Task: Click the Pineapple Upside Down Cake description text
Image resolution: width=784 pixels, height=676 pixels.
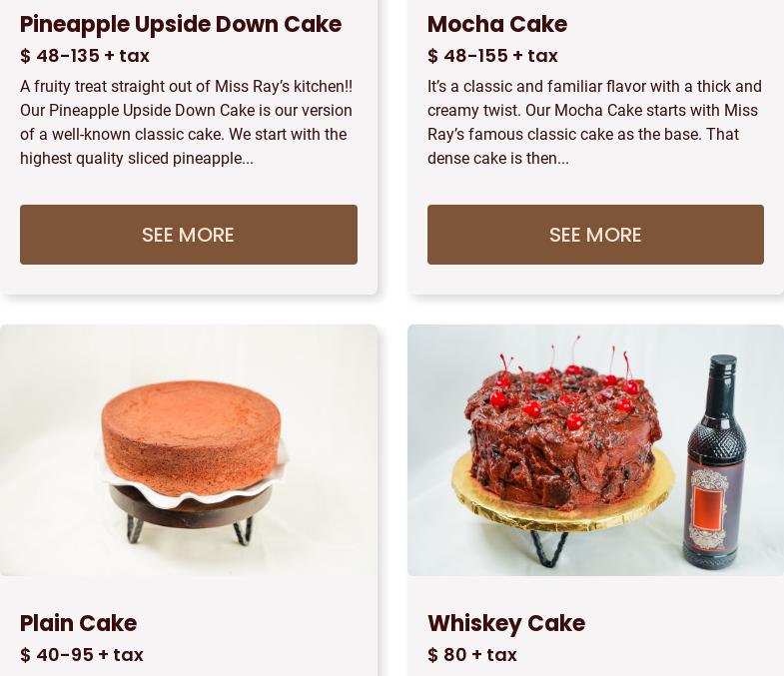Action: pos(187,123)
